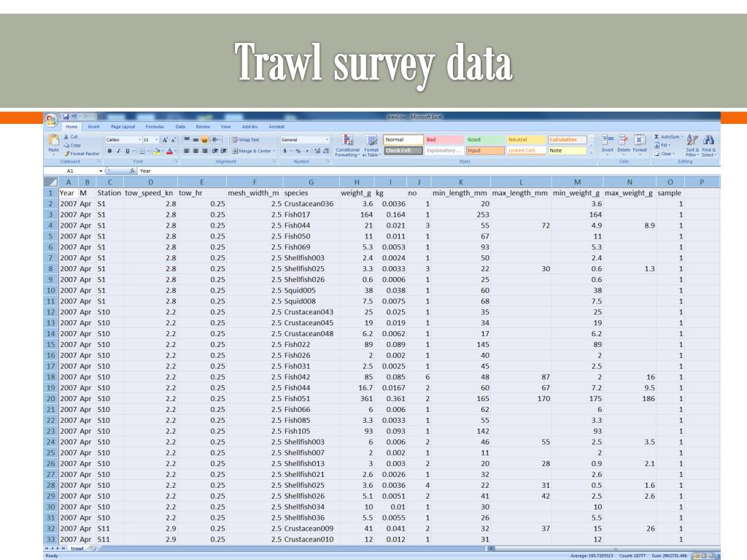747x560 pixels.
Task: Open the Formulas ribbon tab
Action: click(155, 126)
